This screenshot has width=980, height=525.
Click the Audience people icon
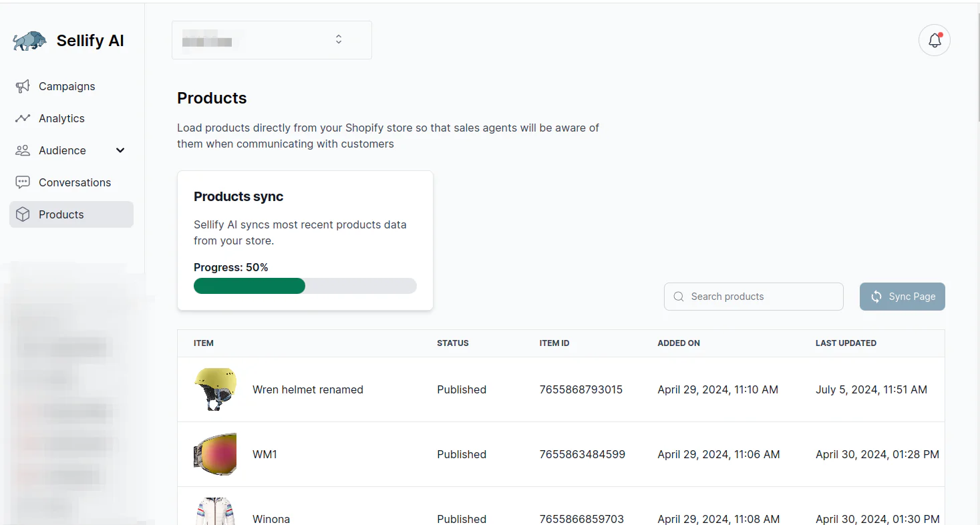[23, 150]
